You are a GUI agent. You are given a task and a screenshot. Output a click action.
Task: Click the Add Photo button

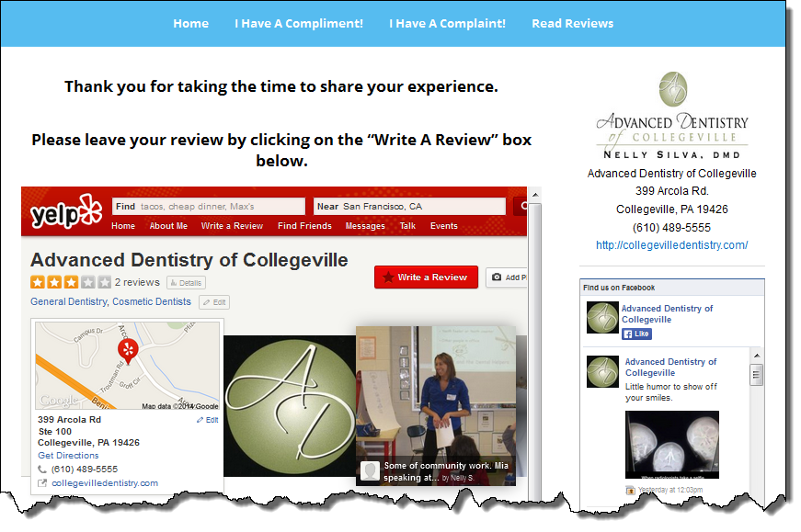507,277
